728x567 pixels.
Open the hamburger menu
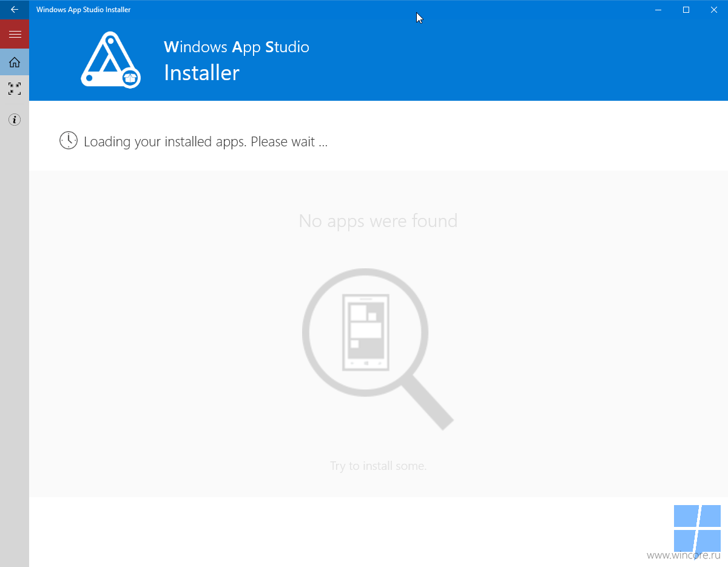[x=15, y=34]
